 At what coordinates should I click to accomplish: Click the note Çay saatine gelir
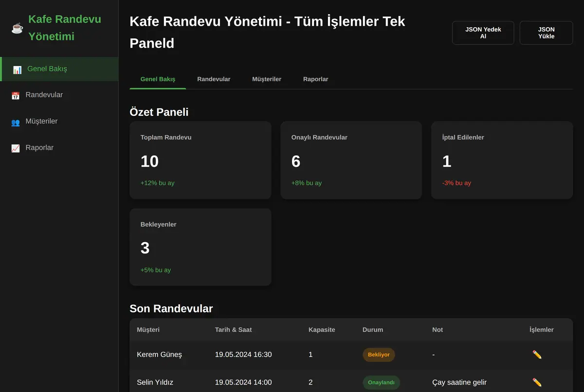(x=459, y=382)
